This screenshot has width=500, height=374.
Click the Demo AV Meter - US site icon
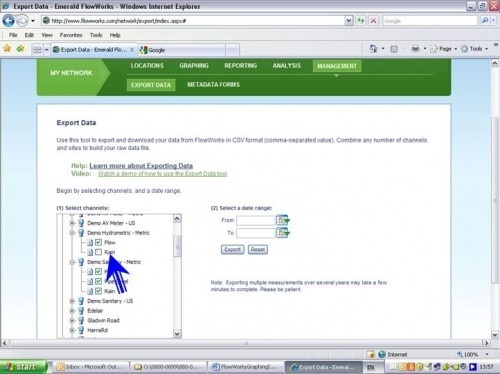[x=81, y=223]
